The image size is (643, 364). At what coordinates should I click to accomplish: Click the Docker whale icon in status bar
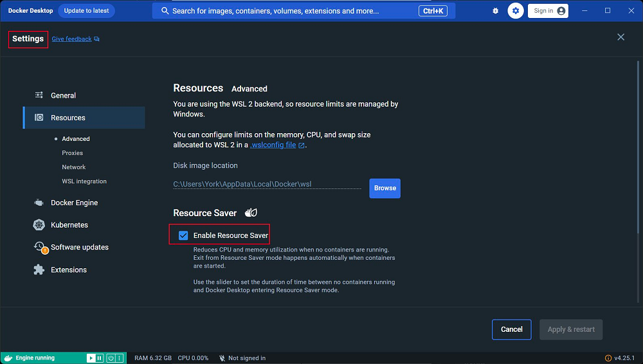click(x=8, y=358)
